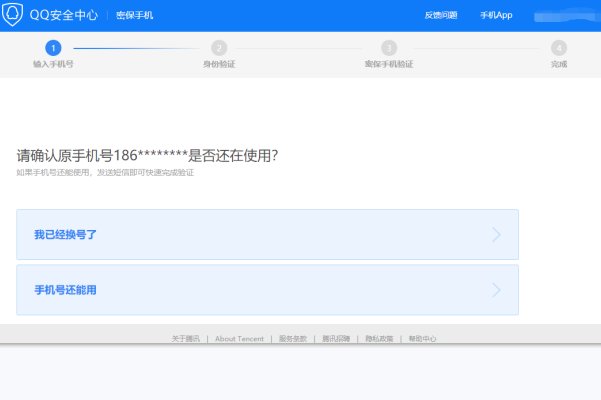Open About Tencent footer link
The height and width of the screenshot is (400, 601).
coord(239,339)
